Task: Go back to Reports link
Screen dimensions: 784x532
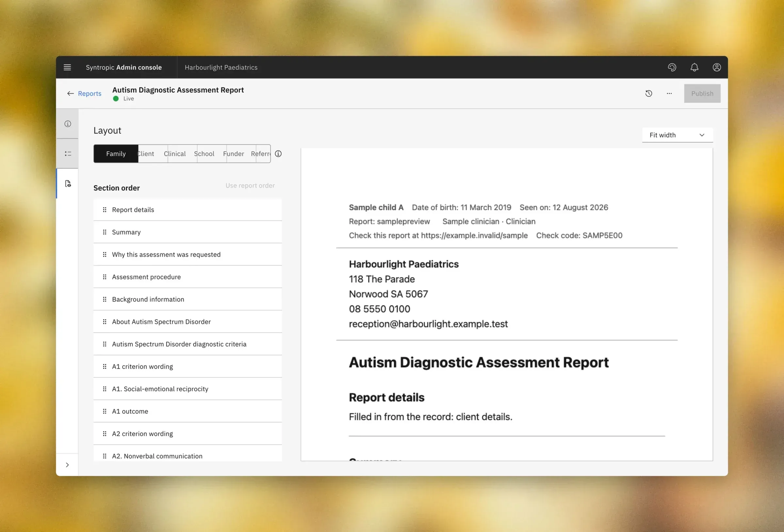Action: 90,93
